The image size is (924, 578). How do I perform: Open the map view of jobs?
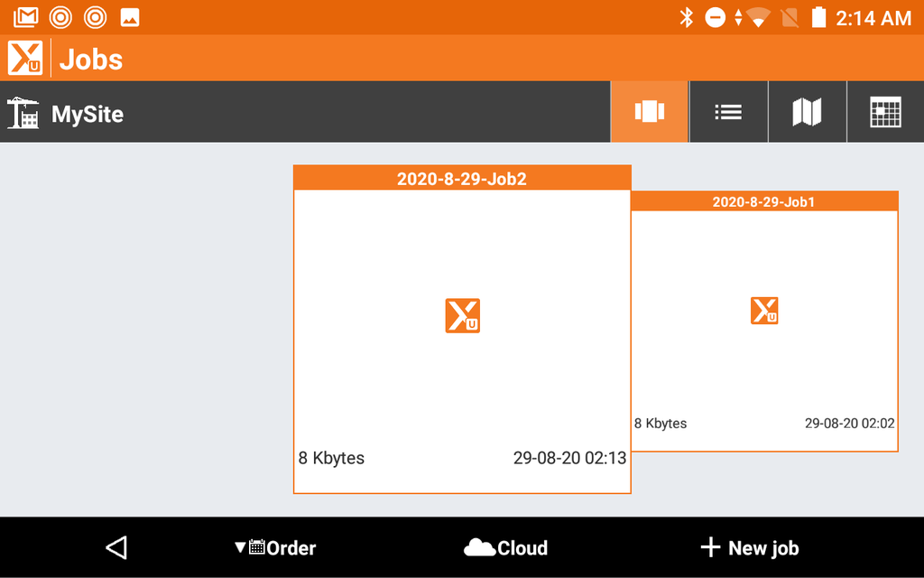pos(807,112)
